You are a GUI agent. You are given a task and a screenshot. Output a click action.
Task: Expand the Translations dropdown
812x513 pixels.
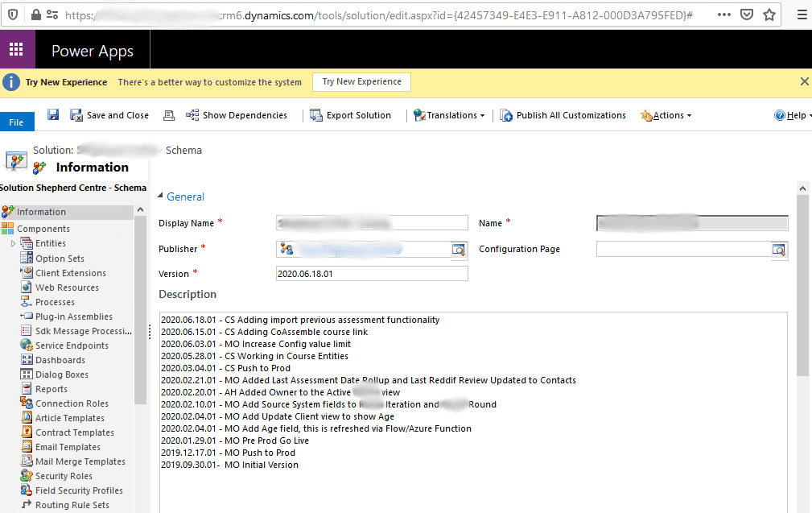[449, 115]
